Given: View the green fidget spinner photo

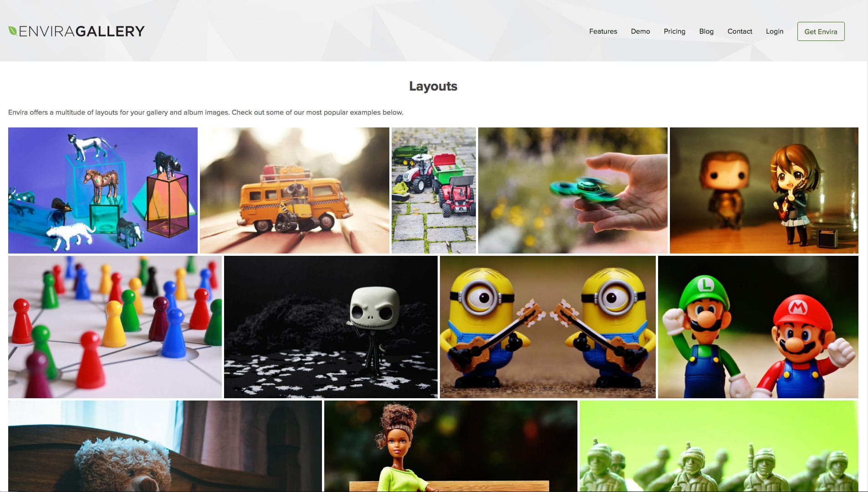Looking at the screenshot, I should pyautogui.click(x=572, y=190).
